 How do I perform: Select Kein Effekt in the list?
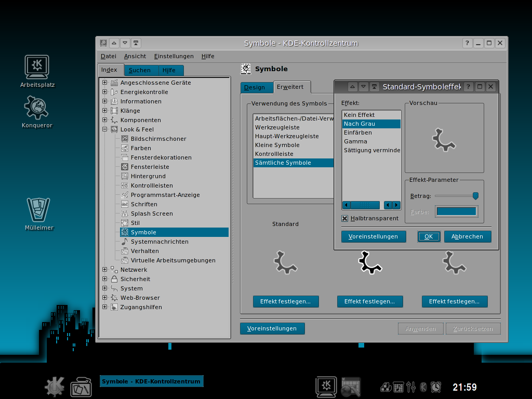[371, 115]
